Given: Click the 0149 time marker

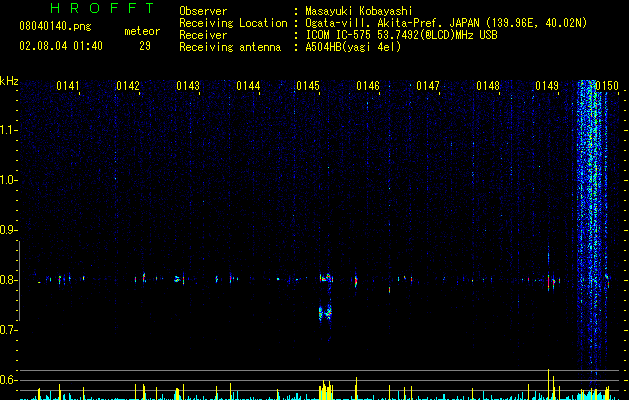Looking at the screenshot, I should (x=547, y=85).
